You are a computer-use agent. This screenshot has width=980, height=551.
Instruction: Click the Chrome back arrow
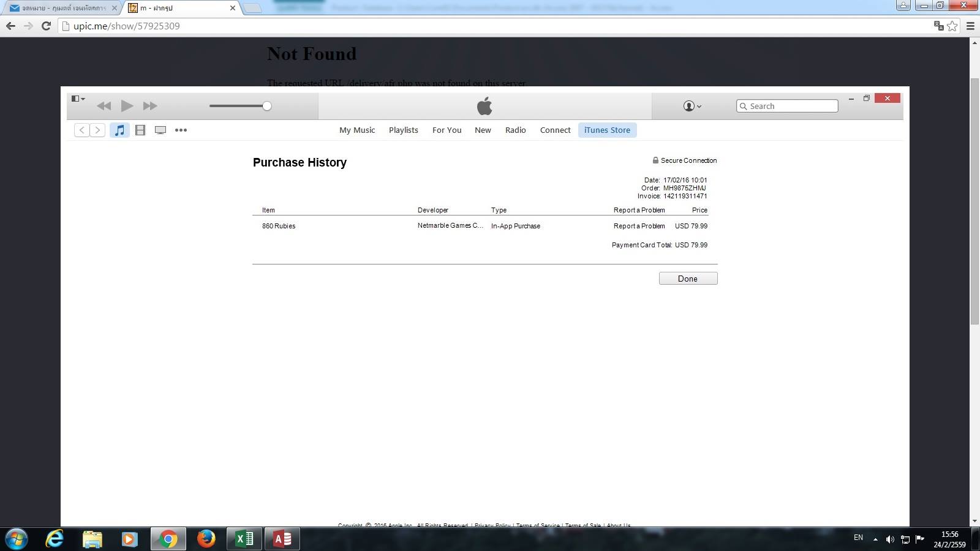point(10,26)
